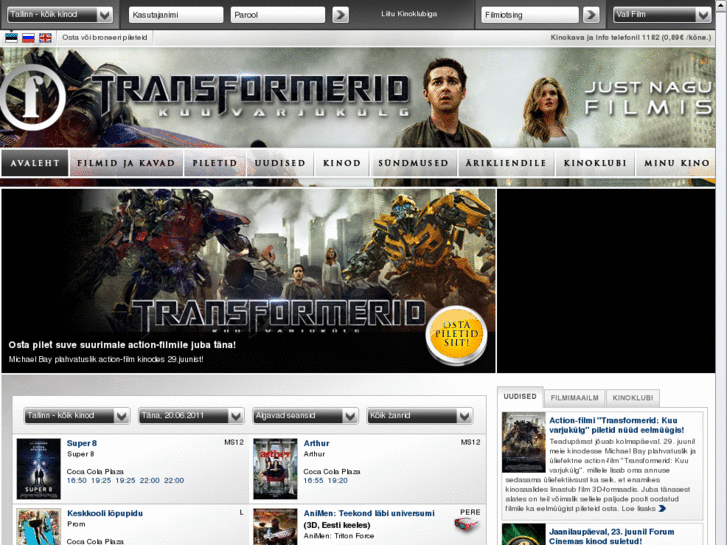Open schedule Tallinn - kõik kinod dropdown
Viewport: 727px width, 545px height.
(x=77, y=416)
